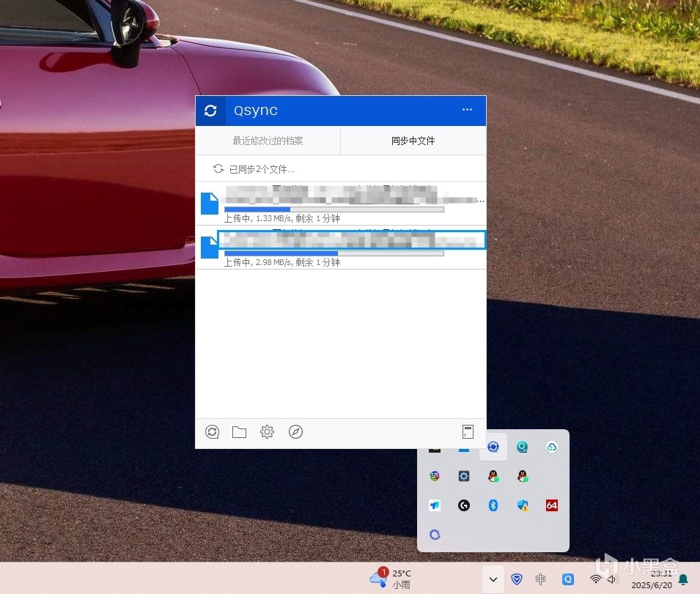Click the progress bar of the 1.33 MB/s upload

[334, 209]
